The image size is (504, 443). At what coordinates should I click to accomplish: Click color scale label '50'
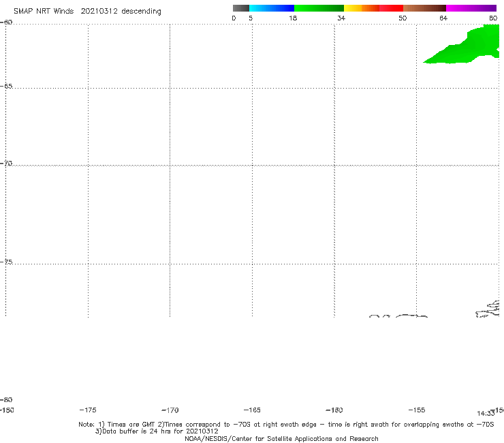point(403,18)
